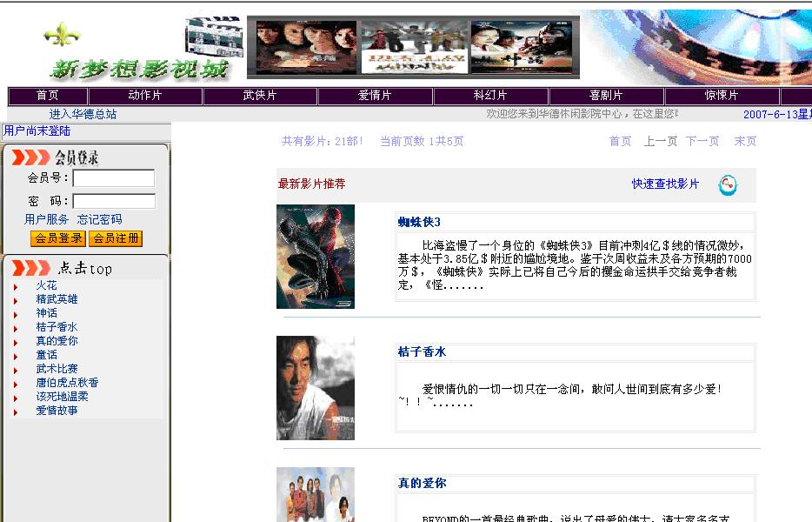Select 童话 from the top list
812x522 pixels.
(x=47, y=355)
